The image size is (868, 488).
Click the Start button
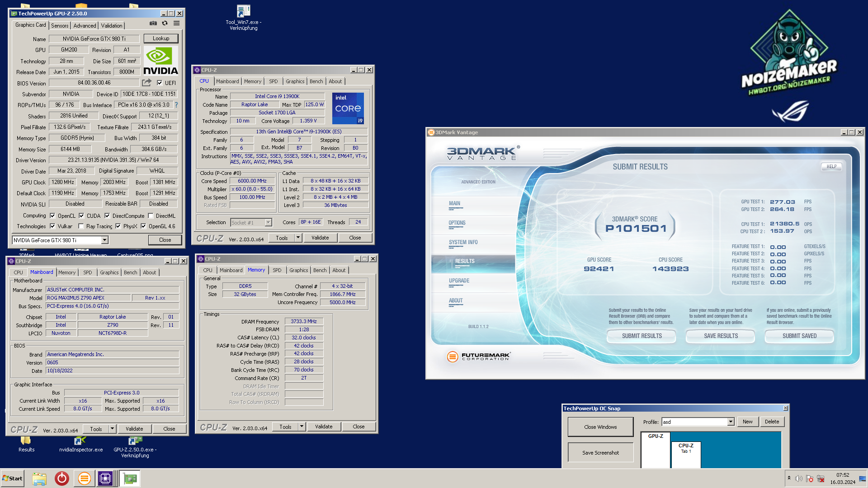[x=13, y=479]
